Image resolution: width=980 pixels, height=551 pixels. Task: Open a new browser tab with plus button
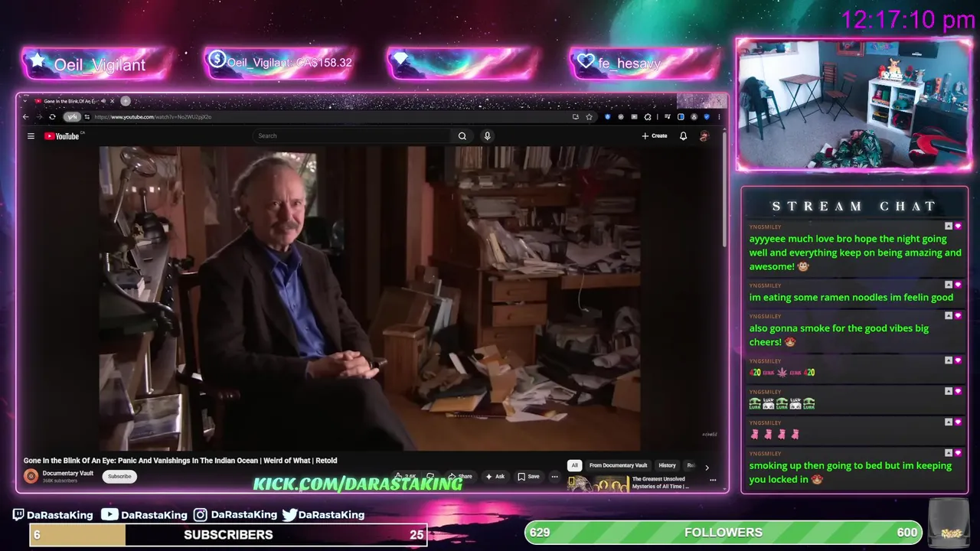click(x=126, y=101)
